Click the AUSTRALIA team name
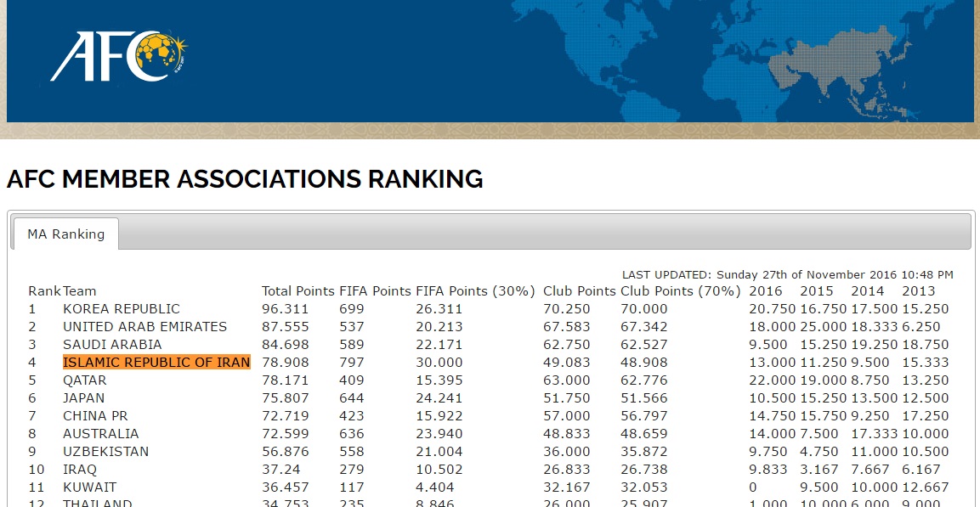980x507 pixels. click(x=100, y=433)
